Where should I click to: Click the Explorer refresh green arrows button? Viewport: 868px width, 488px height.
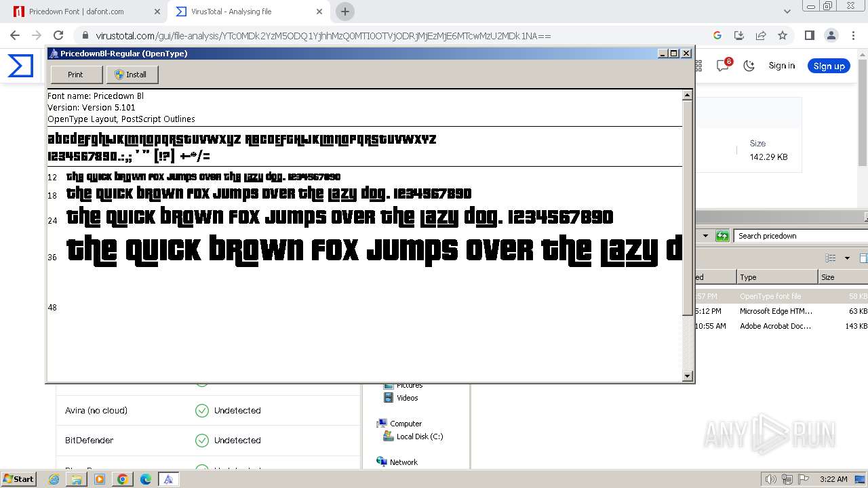tap(722, 236)
